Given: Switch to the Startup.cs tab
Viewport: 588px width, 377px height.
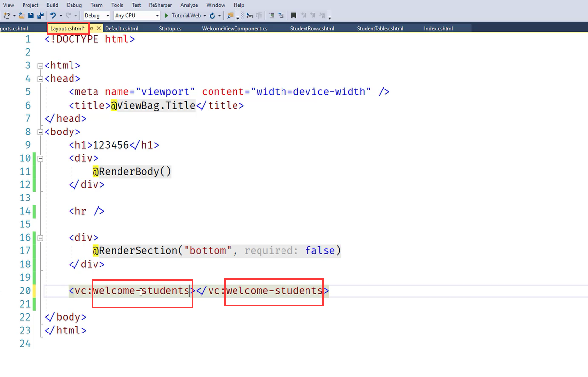Looking at the screenshot, I should [170, 28].
